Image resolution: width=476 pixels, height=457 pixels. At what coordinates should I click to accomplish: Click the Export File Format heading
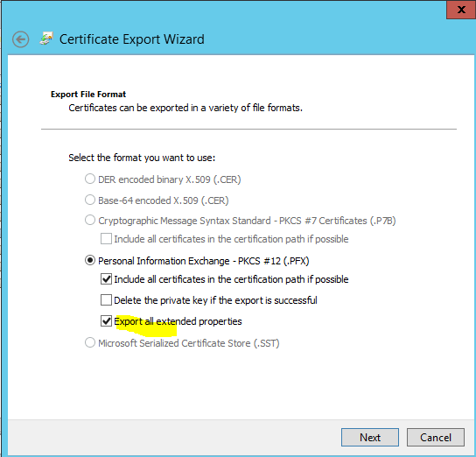(x=88, y=95)
